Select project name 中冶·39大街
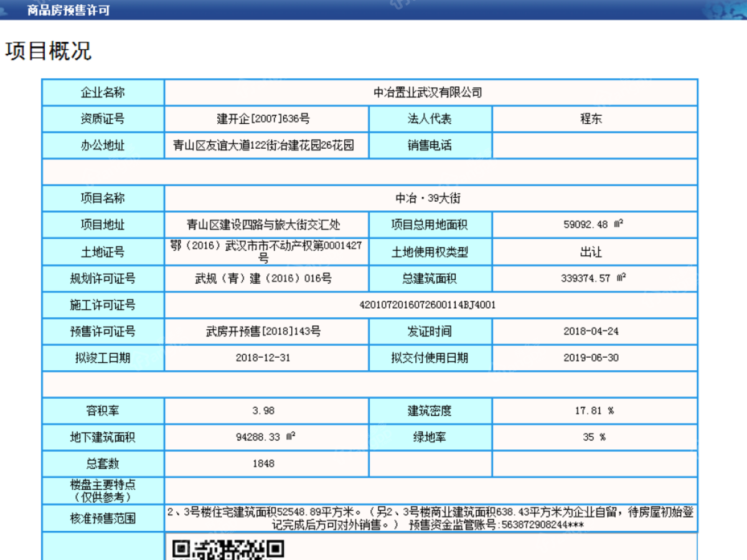The height and width of the screenshot is (560, 747). pyautogui.click(x=428, y=198)
